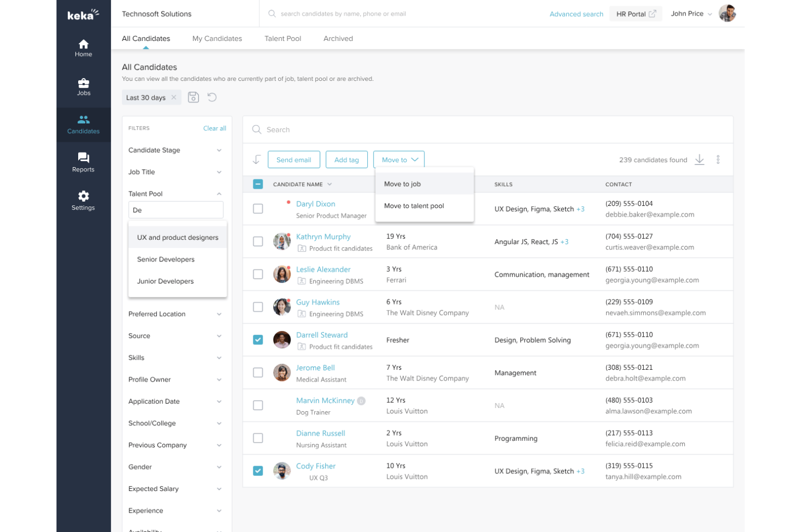Image resolution: width=798 pixels, height=532 pixels.
Task: Click Leslie Alexander's avatar
Action: coord(282,274)
